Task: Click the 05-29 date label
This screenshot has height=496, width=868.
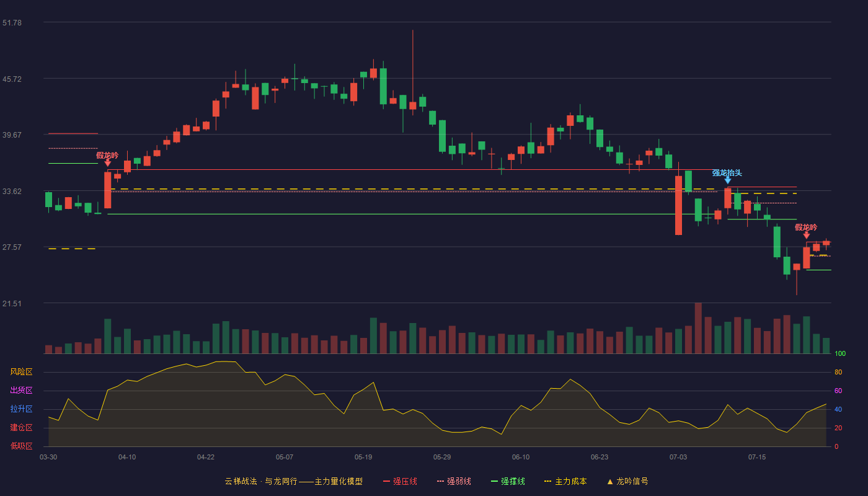Action: [442, 457]
